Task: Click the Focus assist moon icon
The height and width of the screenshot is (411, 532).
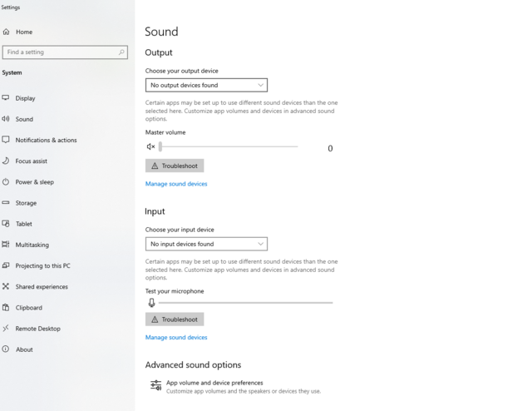Action: point(6,161)
